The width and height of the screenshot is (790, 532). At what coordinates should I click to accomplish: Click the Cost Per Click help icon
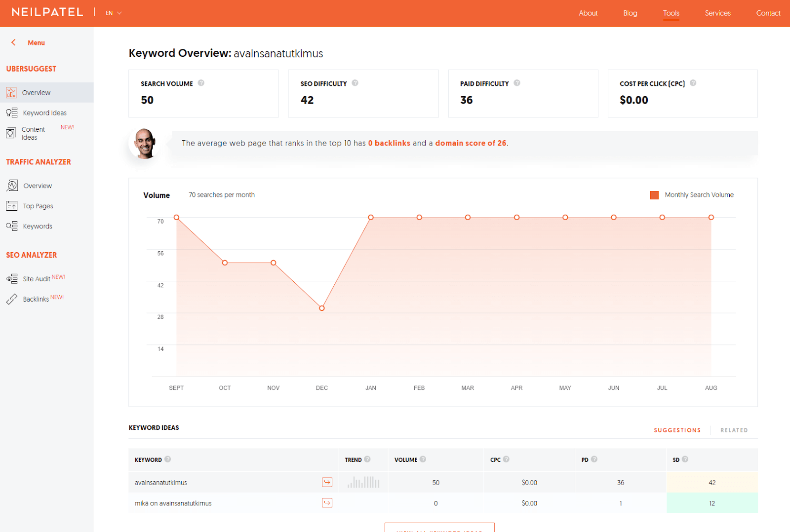pos(693,83)
